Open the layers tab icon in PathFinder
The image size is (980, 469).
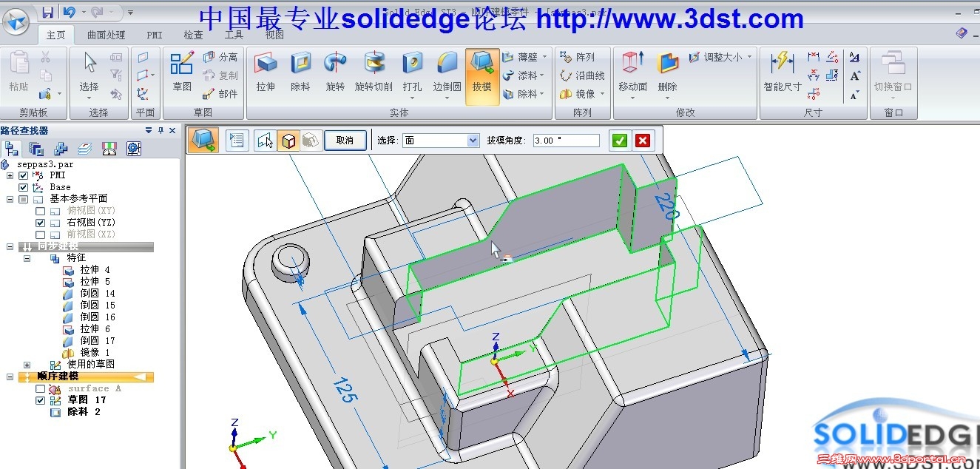pos(85,149)
